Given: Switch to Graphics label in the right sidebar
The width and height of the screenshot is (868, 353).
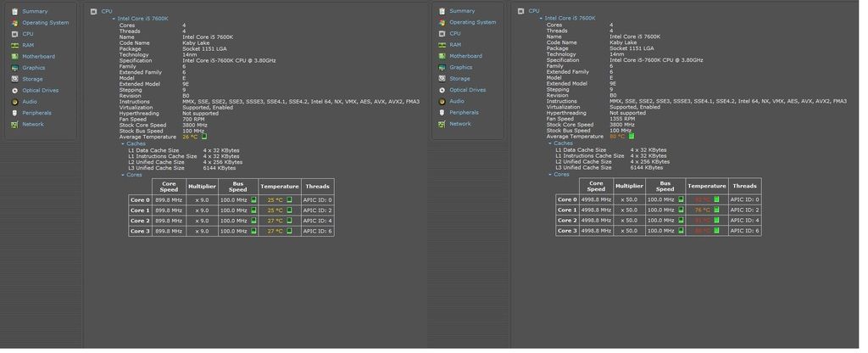Looking at the screenshot, I should point(460,67).
